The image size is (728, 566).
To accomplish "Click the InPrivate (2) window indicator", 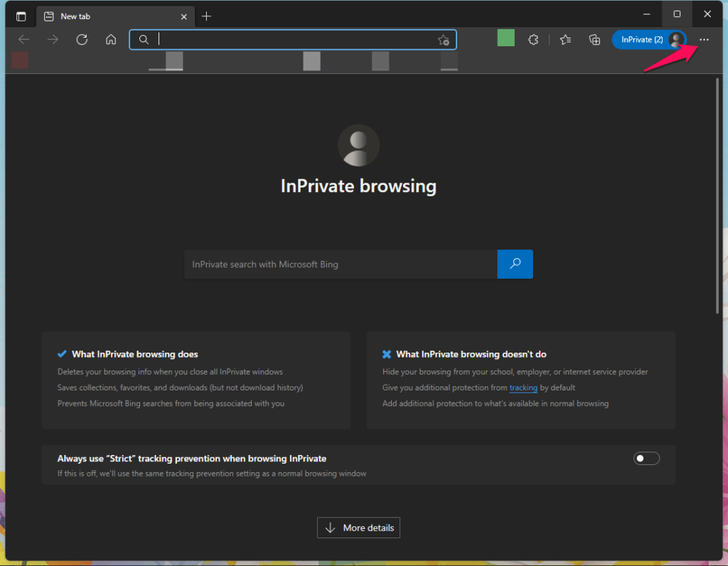I will point(641,39).
